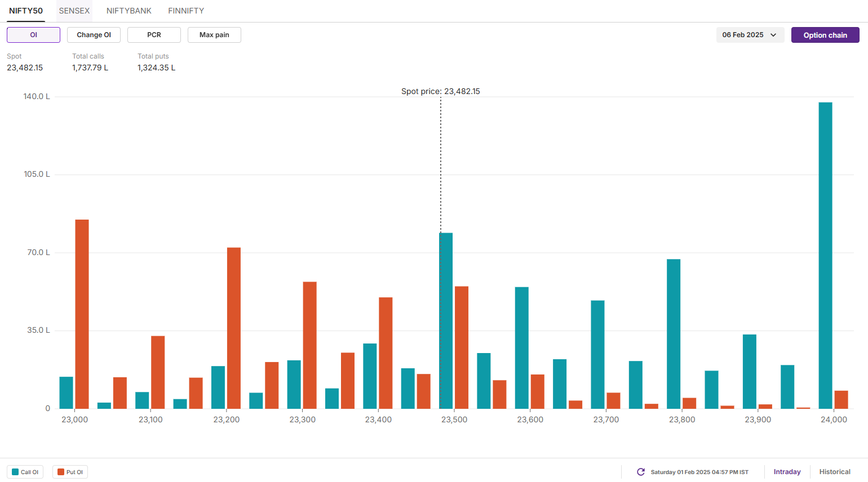
Task: Toggle the Call OI legend item
Action: coord(25,472)
